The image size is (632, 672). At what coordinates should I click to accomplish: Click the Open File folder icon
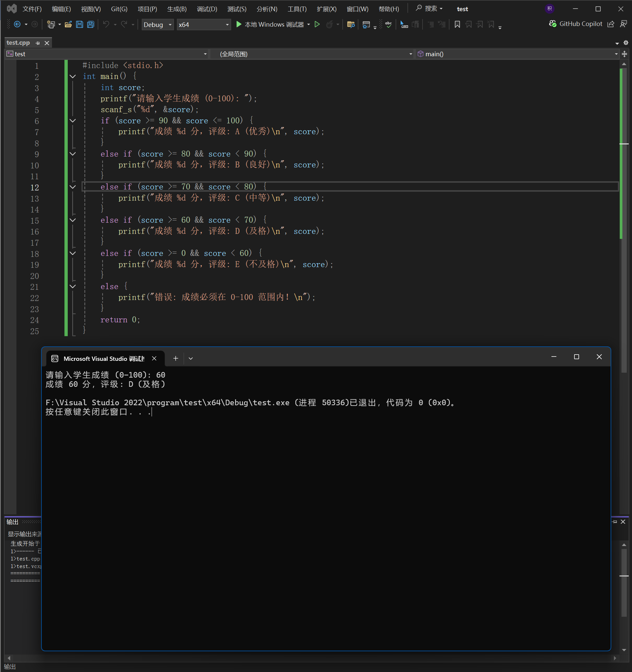point(68,24)
